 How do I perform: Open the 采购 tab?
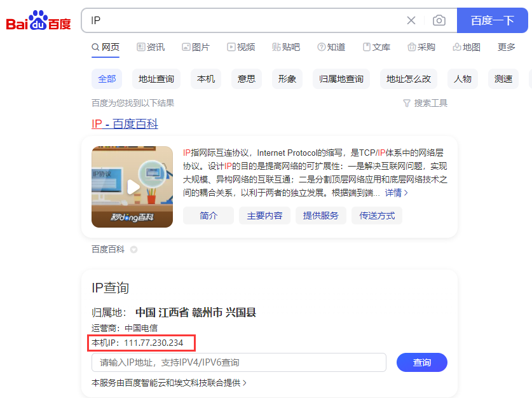[421, 47]
